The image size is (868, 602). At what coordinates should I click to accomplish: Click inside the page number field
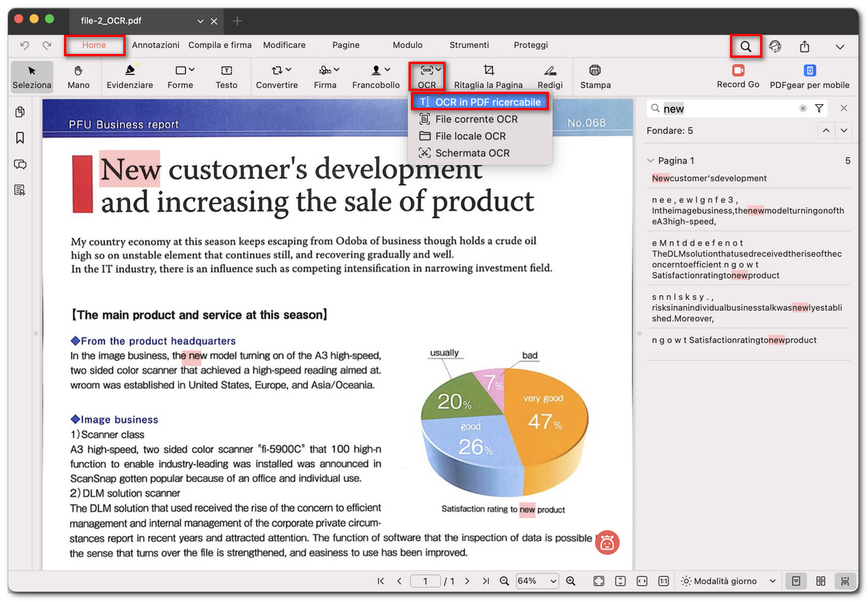(x=425, y=580)
